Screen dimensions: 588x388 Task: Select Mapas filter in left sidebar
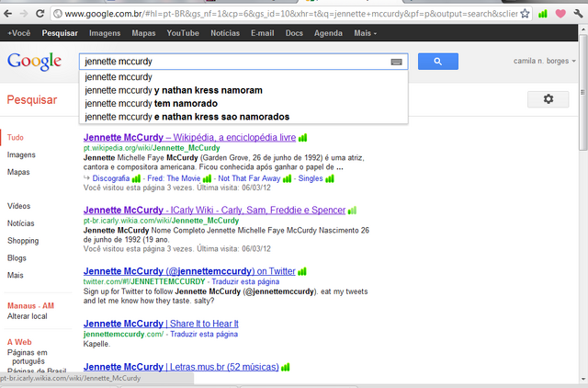point(18,172)
